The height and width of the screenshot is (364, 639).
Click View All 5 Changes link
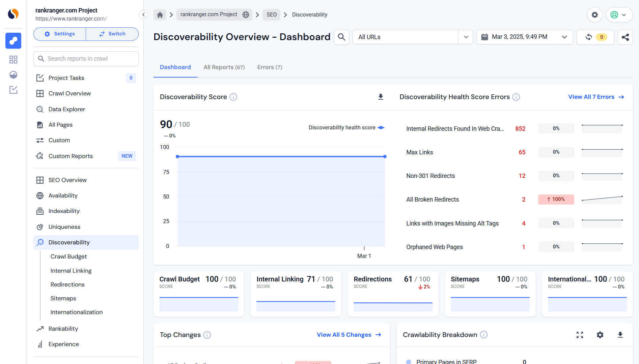pyautogui.click(x=349, y=335)
